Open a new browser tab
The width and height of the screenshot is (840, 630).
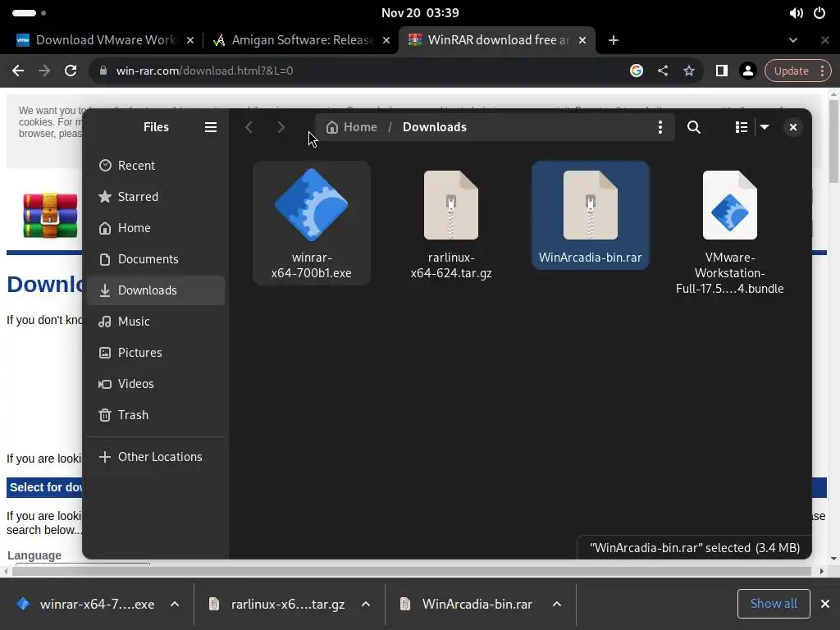(614, 40)
